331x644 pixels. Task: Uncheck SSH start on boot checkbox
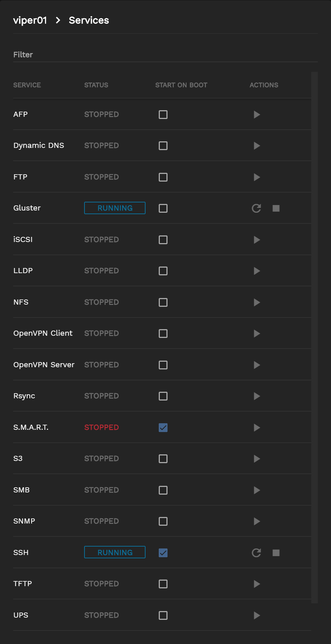163,553
